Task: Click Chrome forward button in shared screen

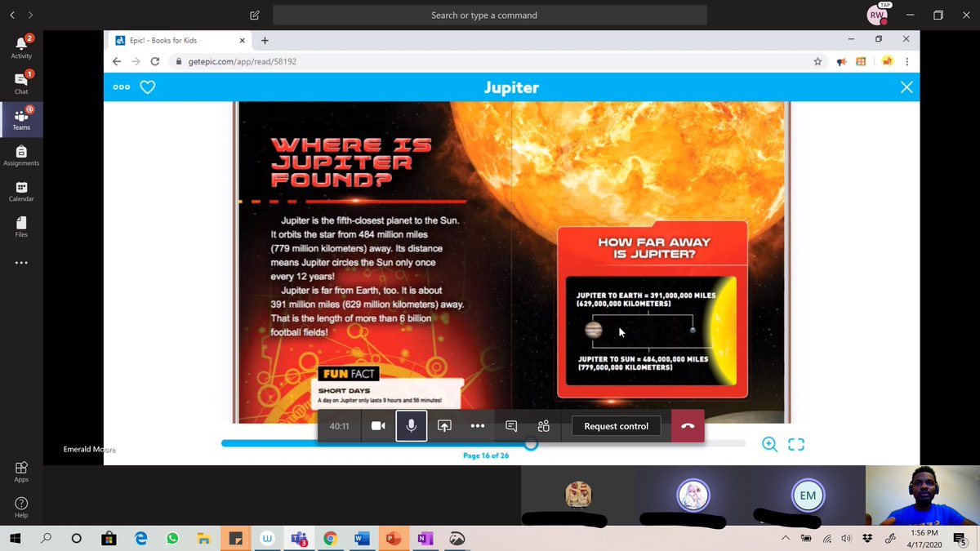Action: point(136,61)
